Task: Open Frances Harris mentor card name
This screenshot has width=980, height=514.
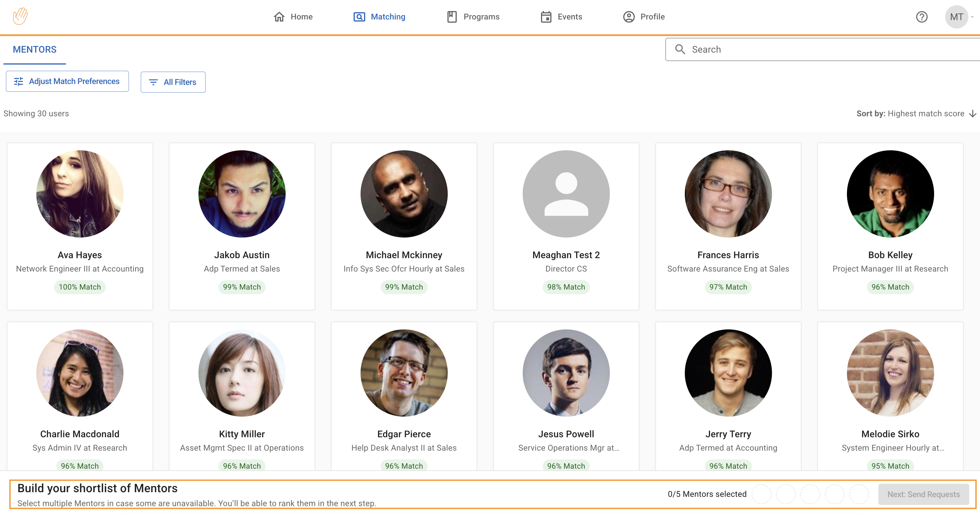Action: pos(728,255)
